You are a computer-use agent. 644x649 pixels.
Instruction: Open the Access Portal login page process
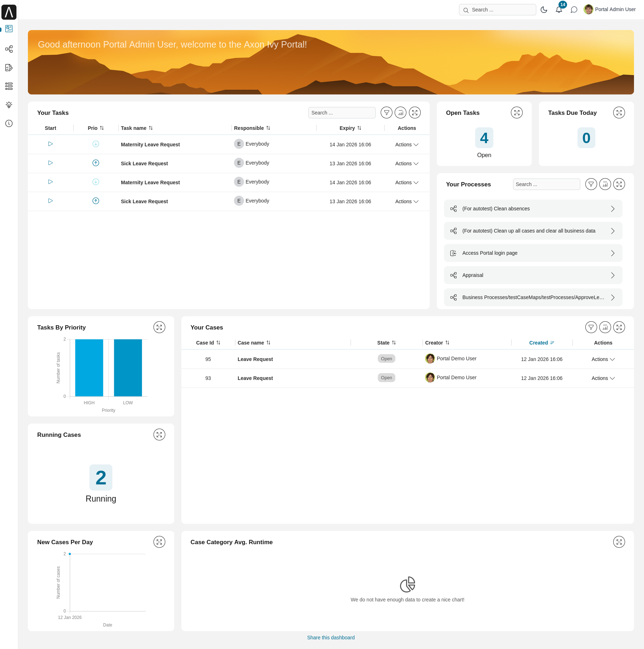click(533, 253)
